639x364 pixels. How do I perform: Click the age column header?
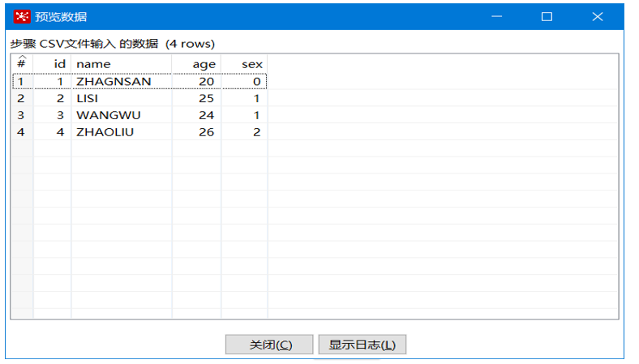tap(197, 64)
